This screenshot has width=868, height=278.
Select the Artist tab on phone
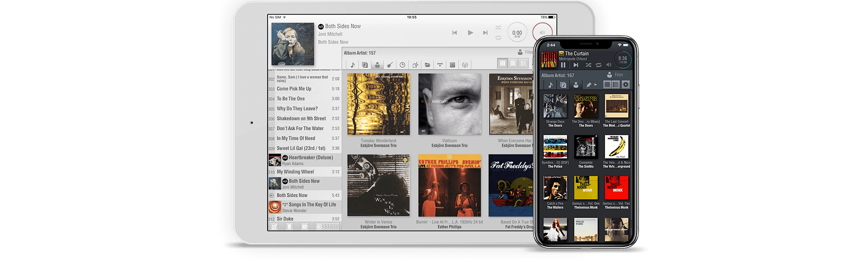576,84
